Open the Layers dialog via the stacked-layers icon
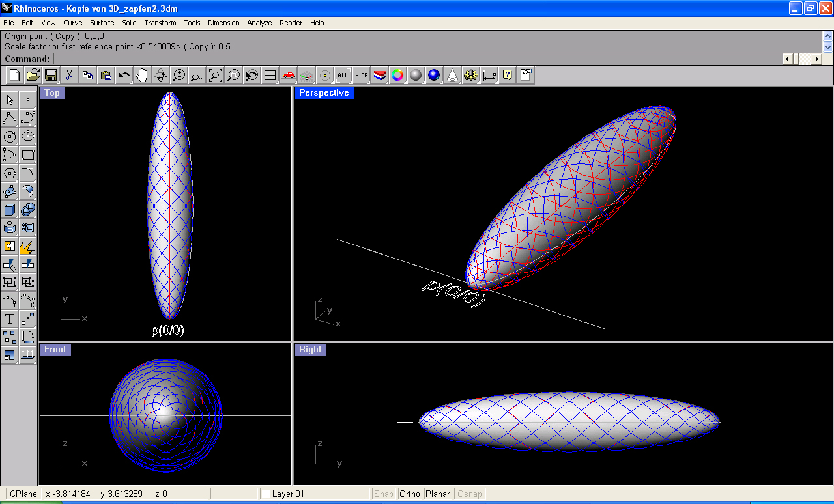Screen dimensions: 834x504 [379, 76]
